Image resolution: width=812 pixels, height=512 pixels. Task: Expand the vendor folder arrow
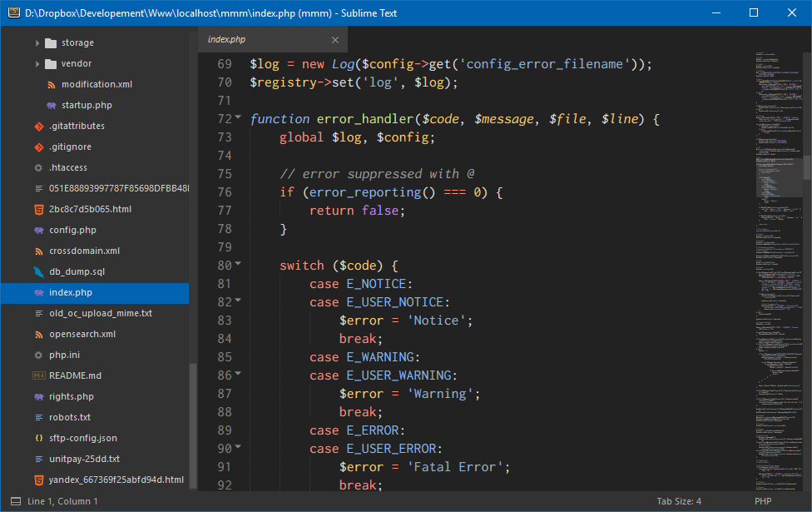click(37, 64)
